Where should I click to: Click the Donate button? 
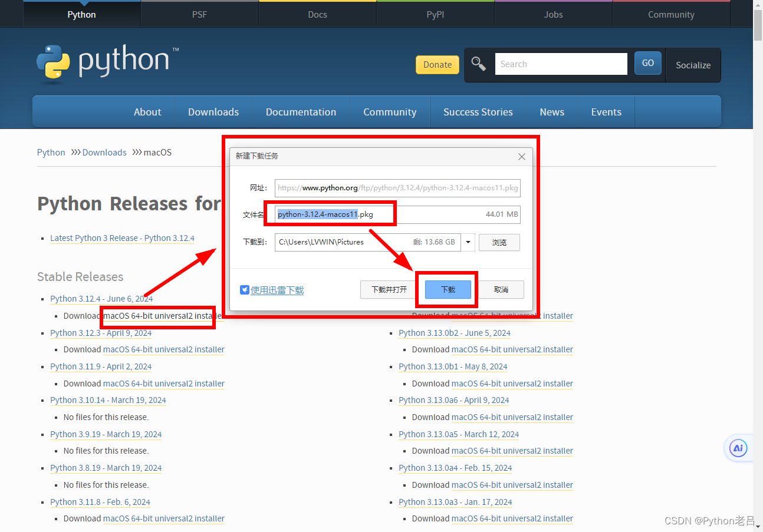point(438,65)
